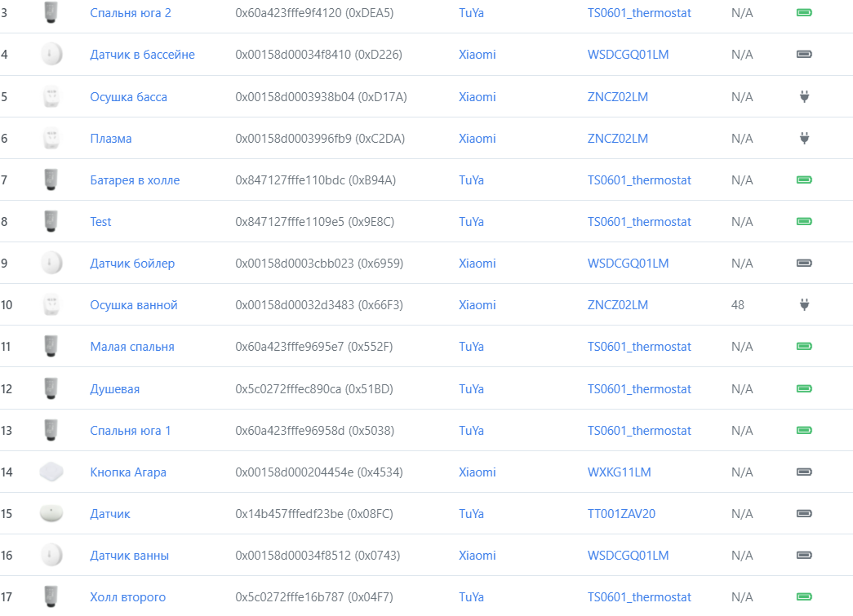Select address 0x00158d0003996fb9 (0xC2DA)
Viewport: 853px width, 616px height.
click(320, 139)
